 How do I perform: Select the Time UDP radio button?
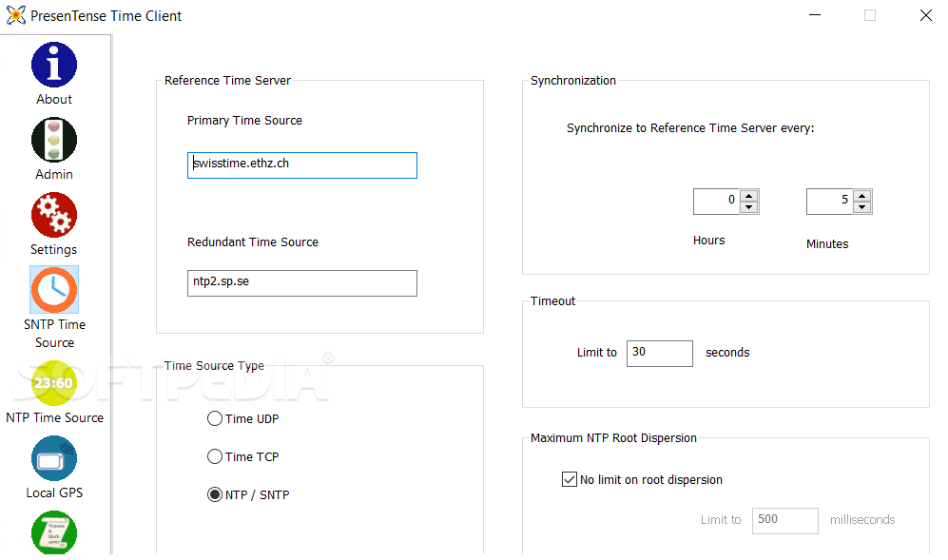[x=215, y=418]
